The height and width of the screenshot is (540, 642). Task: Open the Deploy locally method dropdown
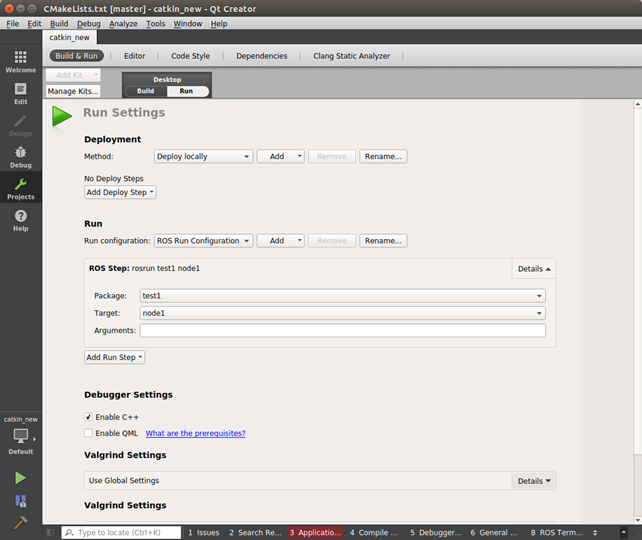203,156
